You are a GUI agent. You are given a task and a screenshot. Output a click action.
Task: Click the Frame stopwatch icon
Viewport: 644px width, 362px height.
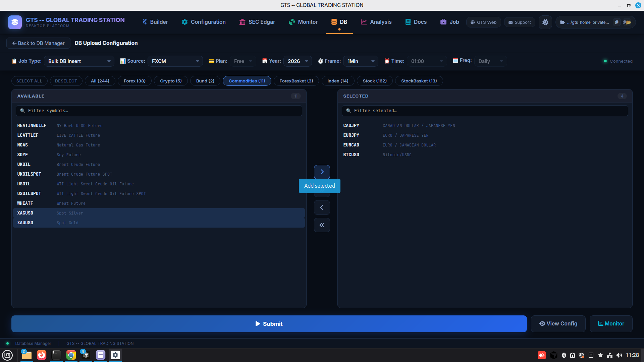point(320,61)
